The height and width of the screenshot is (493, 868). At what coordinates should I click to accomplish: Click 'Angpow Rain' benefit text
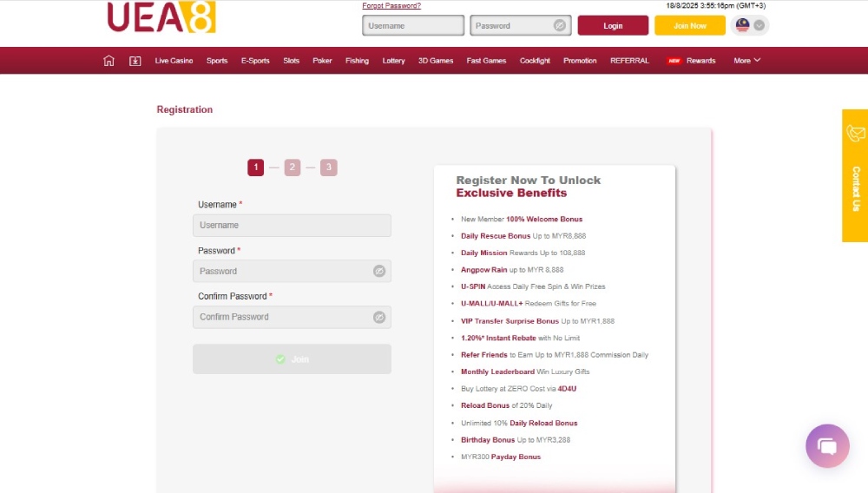483,270
